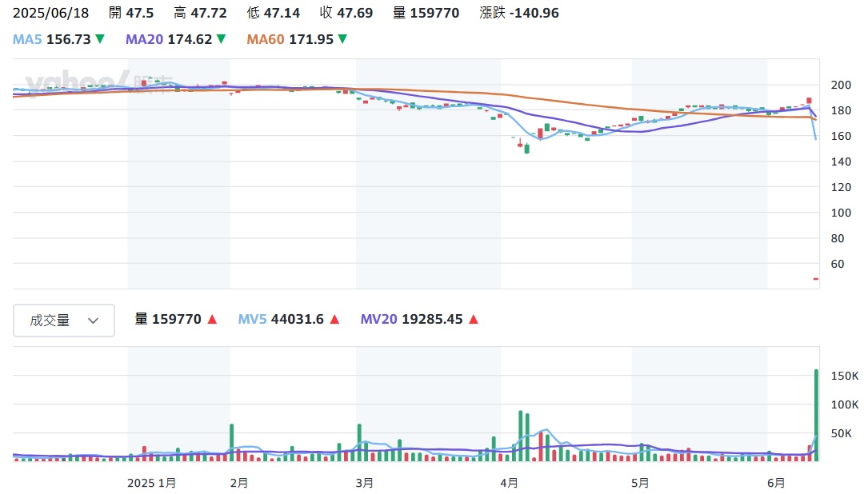This screenshot has height=494, width=868.
Task: Click the 100 price axis label
Action: pyautogui.click(x=841, y=213)
